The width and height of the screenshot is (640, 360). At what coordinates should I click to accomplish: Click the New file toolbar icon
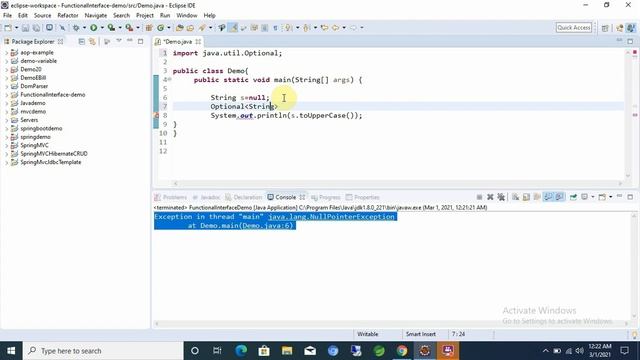tap(8, 28)
